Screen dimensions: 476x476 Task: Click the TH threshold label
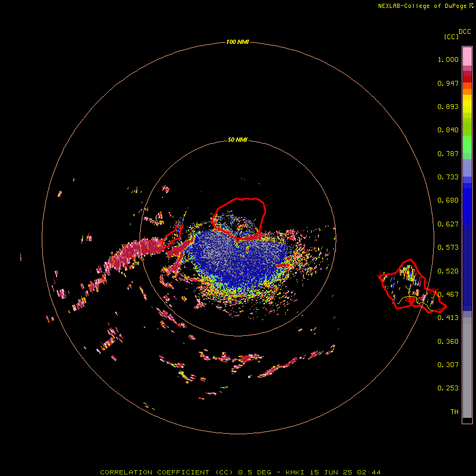click(x=454, y=412)
